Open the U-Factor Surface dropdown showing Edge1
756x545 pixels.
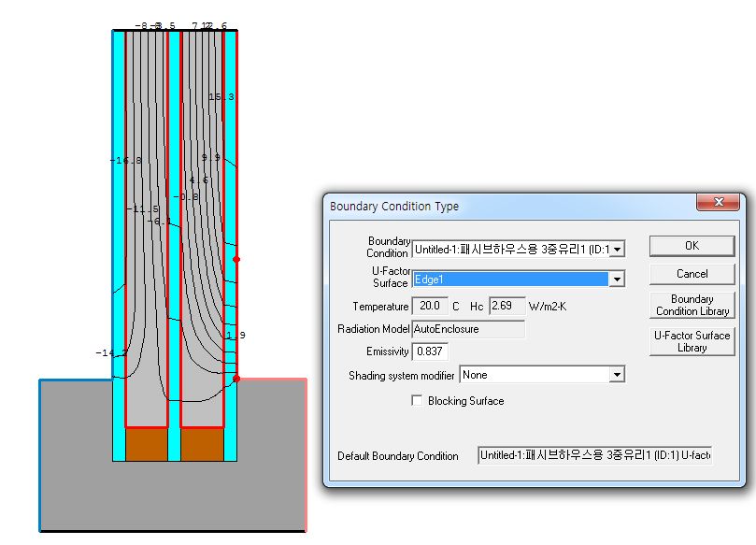(616, 279)
